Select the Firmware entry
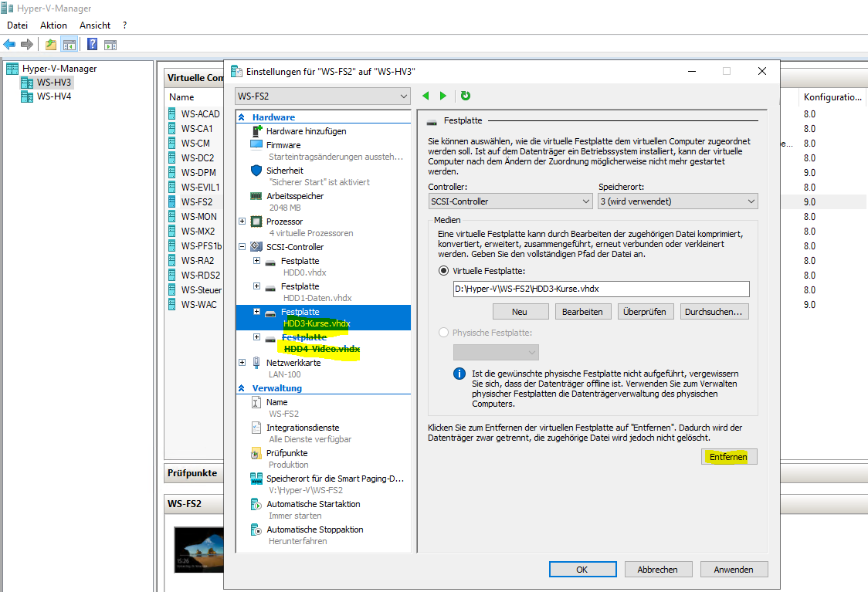This screenshot has width=868, height=592. [283, 145]
